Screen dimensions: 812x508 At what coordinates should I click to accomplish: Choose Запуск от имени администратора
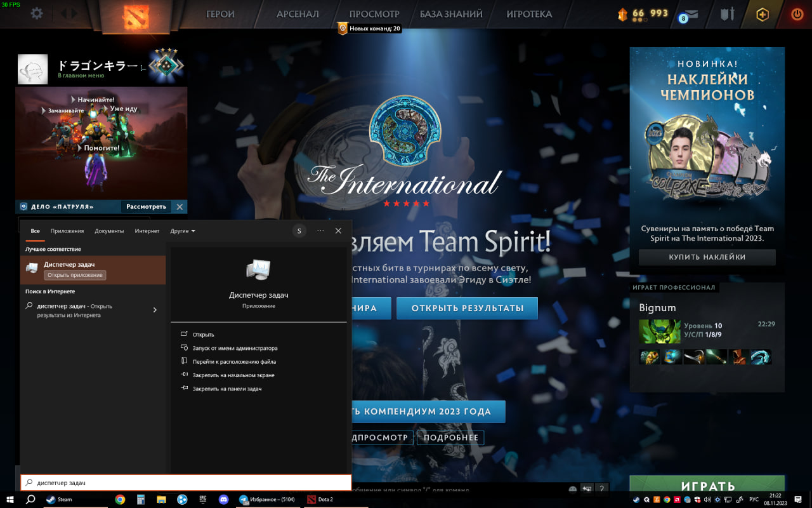coord(235,348)
